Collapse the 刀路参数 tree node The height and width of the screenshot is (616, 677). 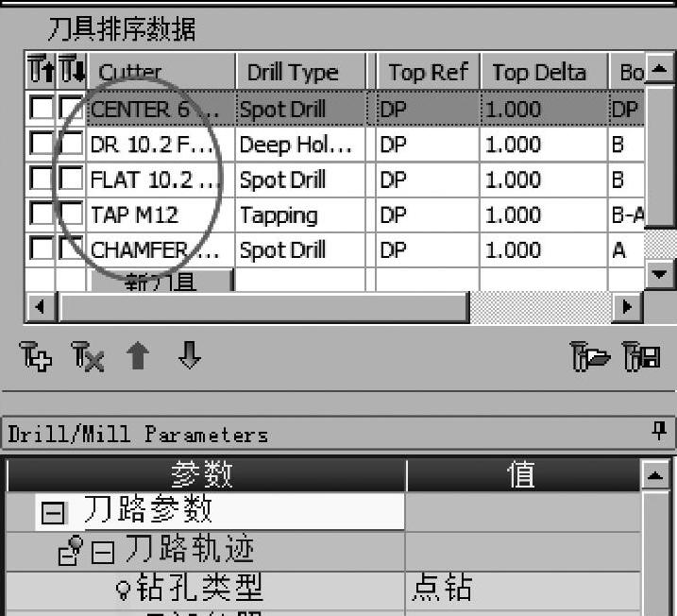(x=53, y=513)
